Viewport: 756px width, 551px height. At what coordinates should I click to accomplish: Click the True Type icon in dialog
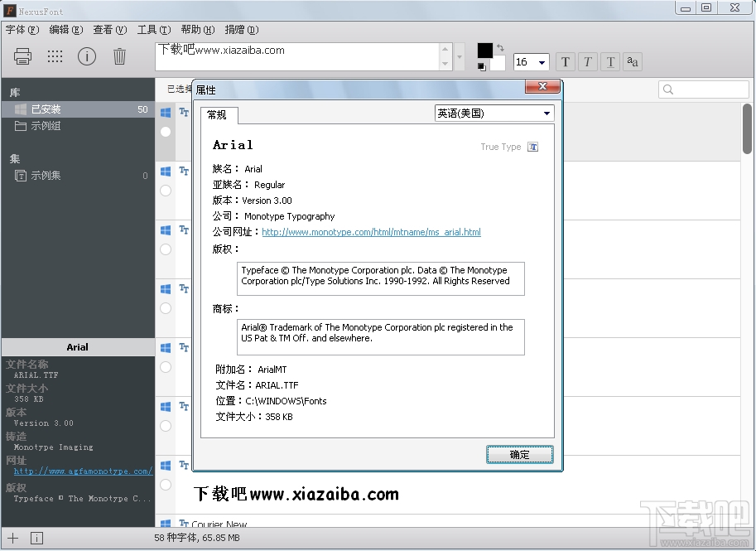pos(532,147)
